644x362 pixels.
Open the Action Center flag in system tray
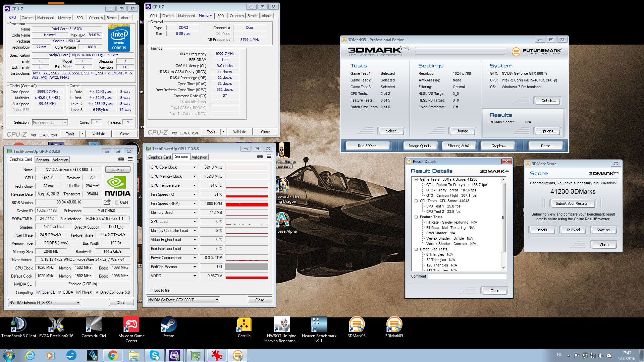577,356
